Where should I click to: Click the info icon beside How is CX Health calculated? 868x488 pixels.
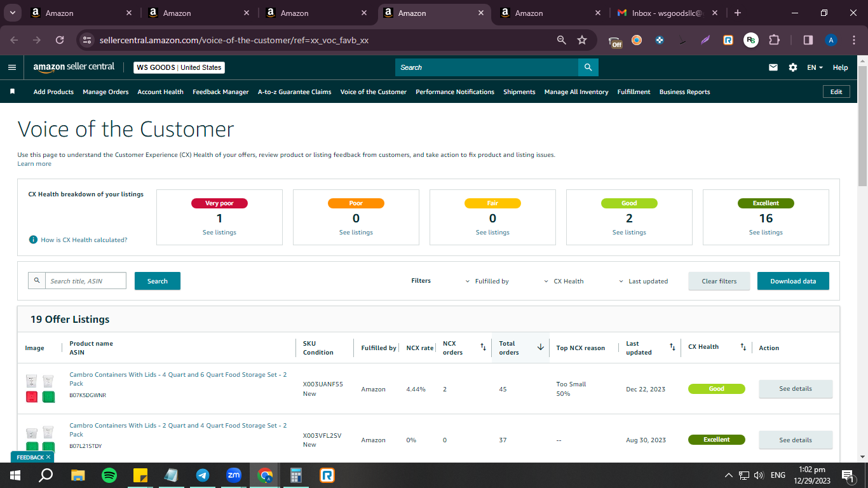click(33, 240)
